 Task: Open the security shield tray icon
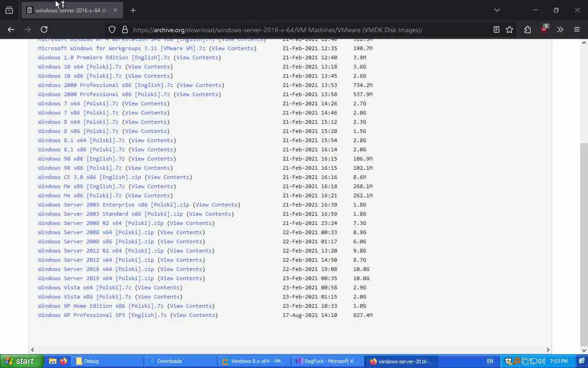tap(509, 361)
